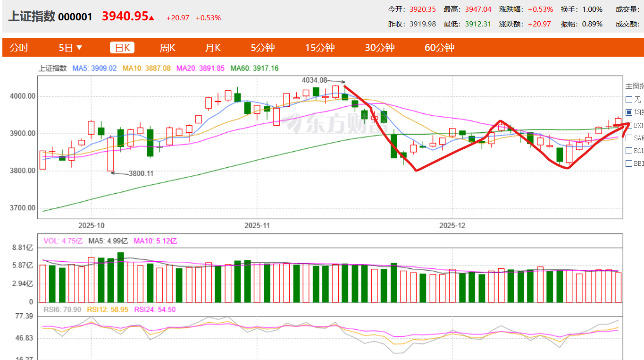Image resolution: width=644 pixels, height=360 pixels.
Task: Open the 30分钟 chart tab
Action: point(380,48)
